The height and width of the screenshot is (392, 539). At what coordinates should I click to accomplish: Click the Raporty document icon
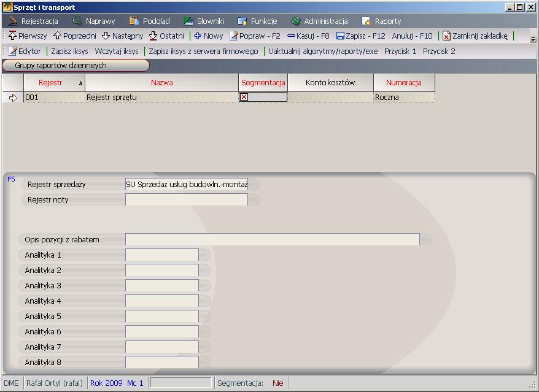tap(366, 21)
